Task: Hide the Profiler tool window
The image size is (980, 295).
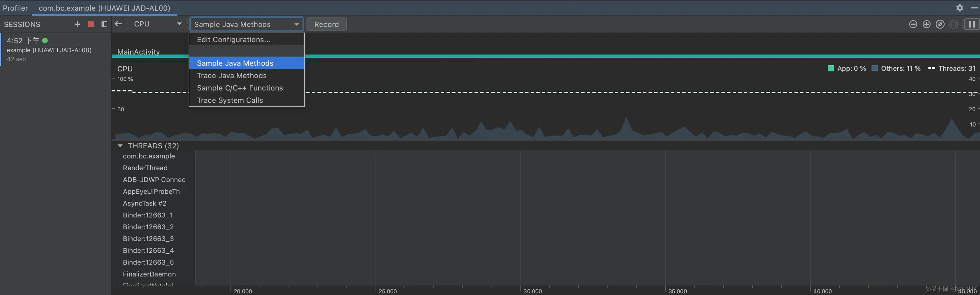Action: [x=974, y=7]
